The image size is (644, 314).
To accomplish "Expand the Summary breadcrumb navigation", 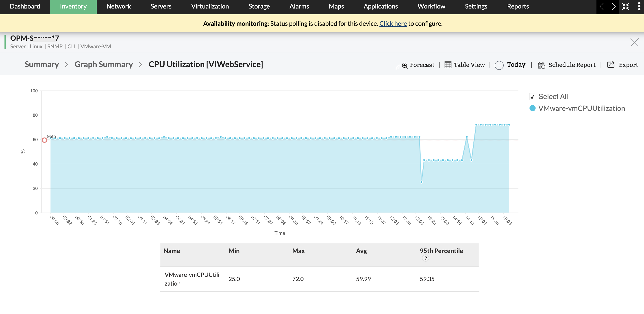I will coord(41,64).
